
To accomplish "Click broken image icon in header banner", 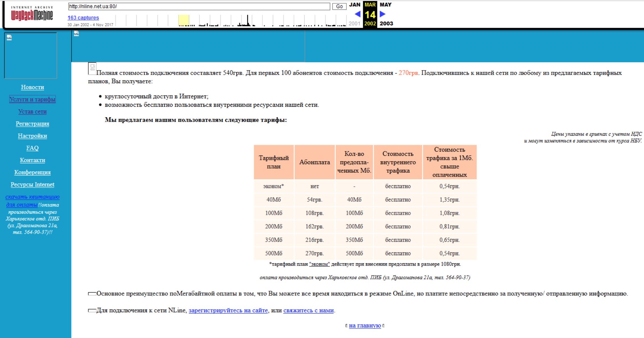I will (76, 34).
